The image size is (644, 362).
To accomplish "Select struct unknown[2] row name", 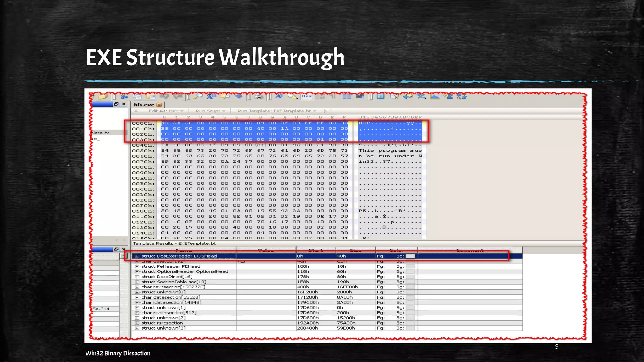I will point(163,318).
